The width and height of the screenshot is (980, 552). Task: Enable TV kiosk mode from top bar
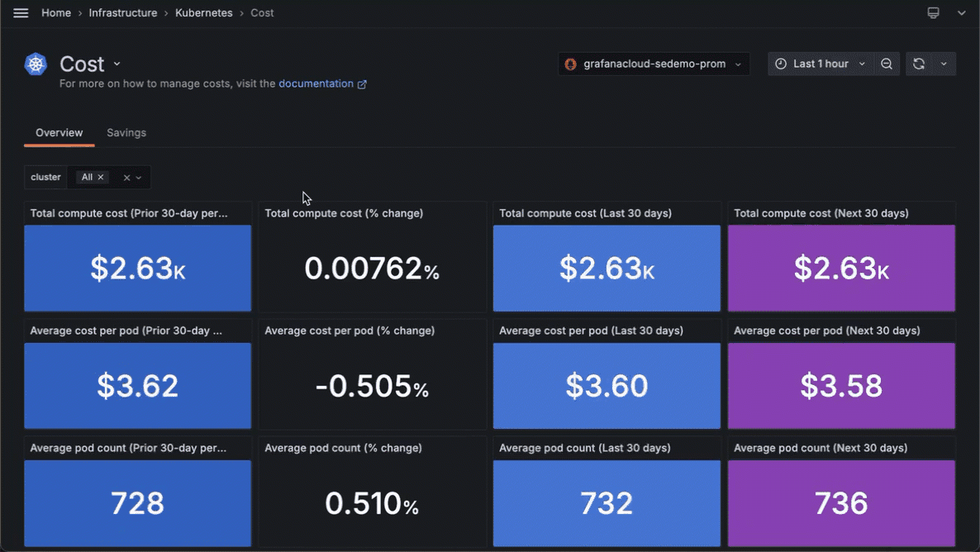click(x=933, y=12)
